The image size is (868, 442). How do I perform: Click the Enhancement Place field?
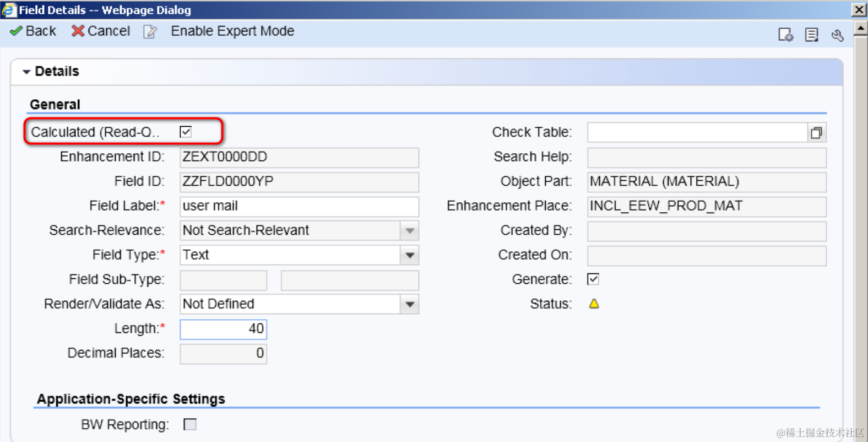[x=707, y=207]
